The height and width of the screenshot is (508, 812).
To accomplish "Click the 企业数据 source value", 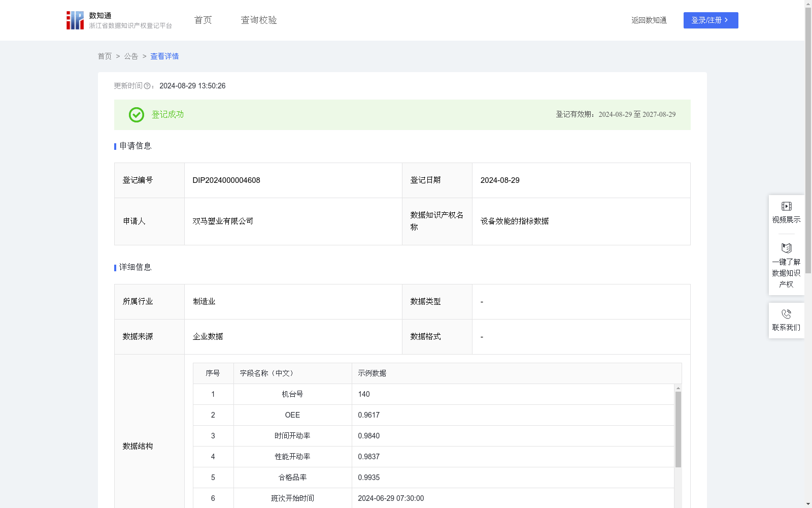I will point(208,337).
